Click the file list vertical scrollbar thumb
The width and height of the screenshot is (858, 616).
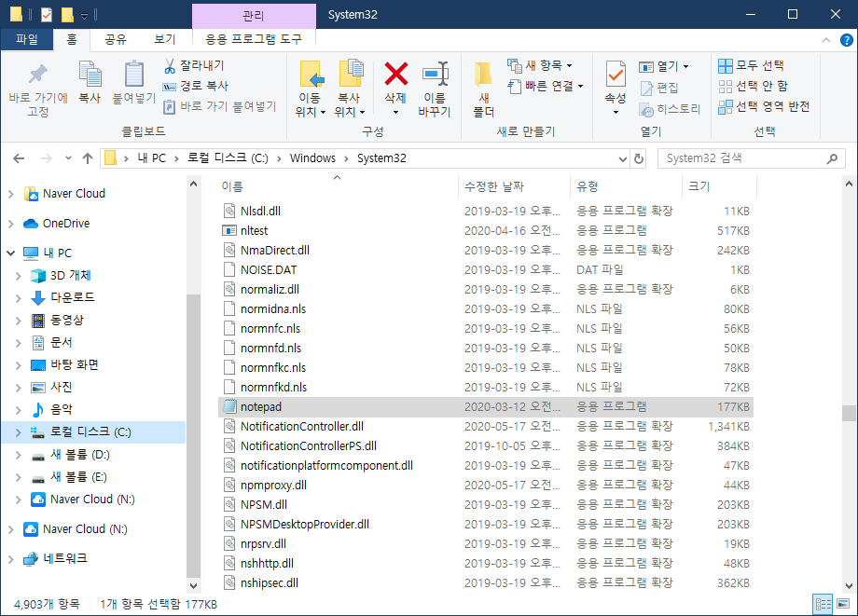pyautogui.click(x=849, y=413)
